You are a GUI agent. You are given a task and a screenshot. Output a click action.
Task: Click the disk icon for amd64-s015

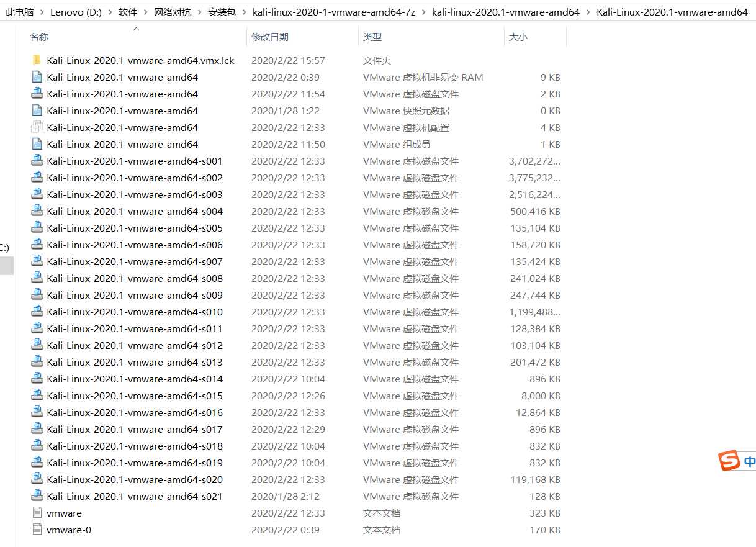coord(37,396)
